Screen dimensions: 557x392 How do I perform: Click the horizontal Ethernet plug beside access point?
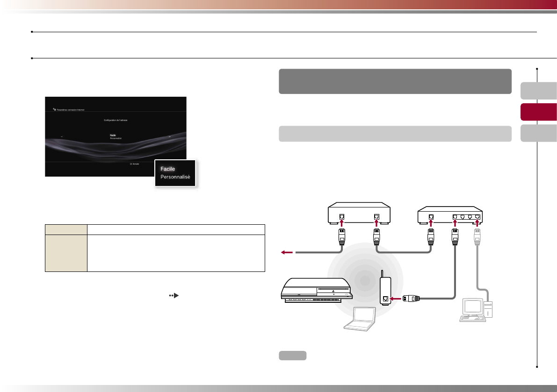[x=411, y=299]
